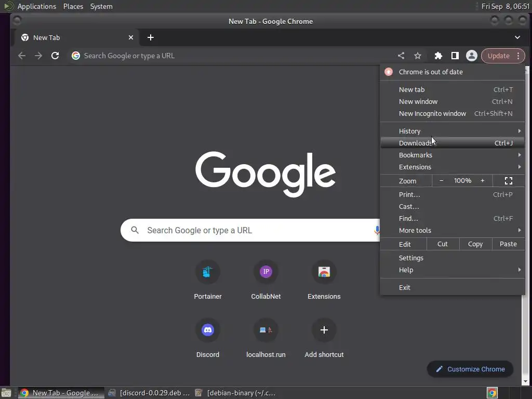Select New window in the menu

(x=453, y=101)
